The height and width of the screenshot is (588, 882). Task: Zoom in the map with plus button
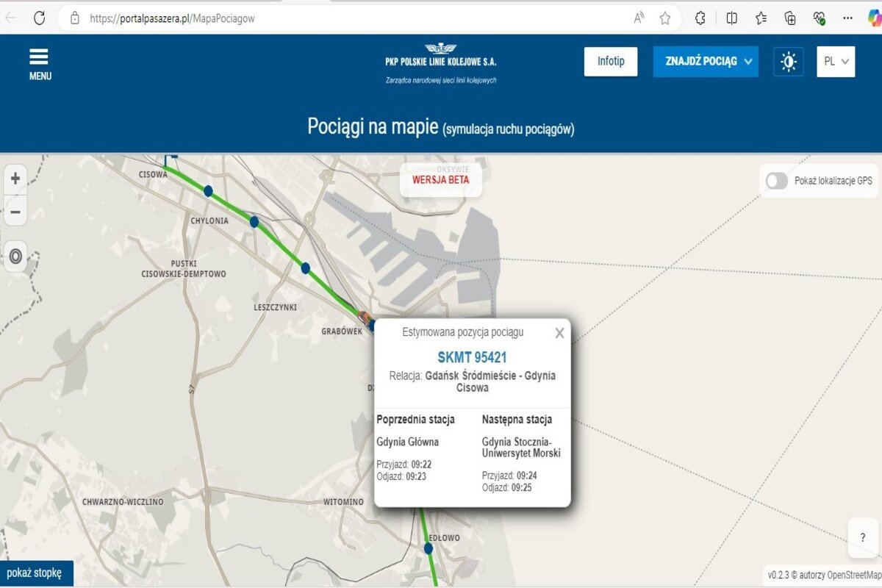tap(15, 178)
